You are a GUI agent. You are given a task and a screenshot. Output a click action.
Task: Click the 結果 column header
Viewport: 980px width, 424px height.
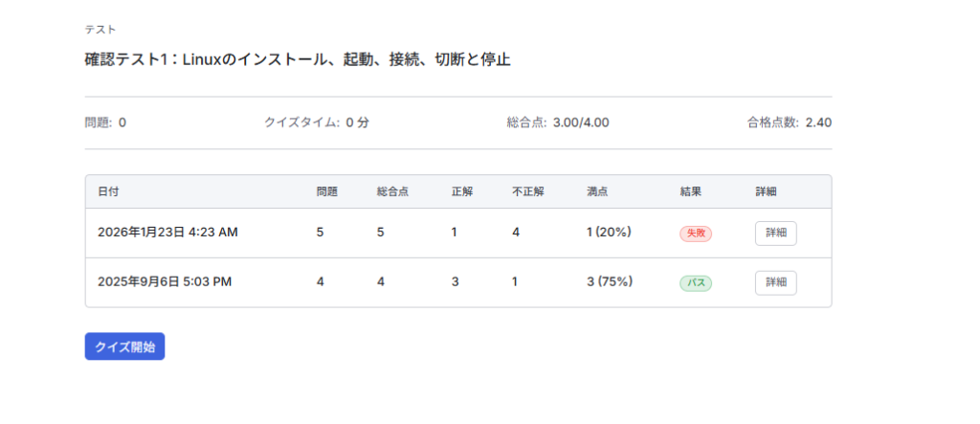pyautogui.click(x=690, y=191)
